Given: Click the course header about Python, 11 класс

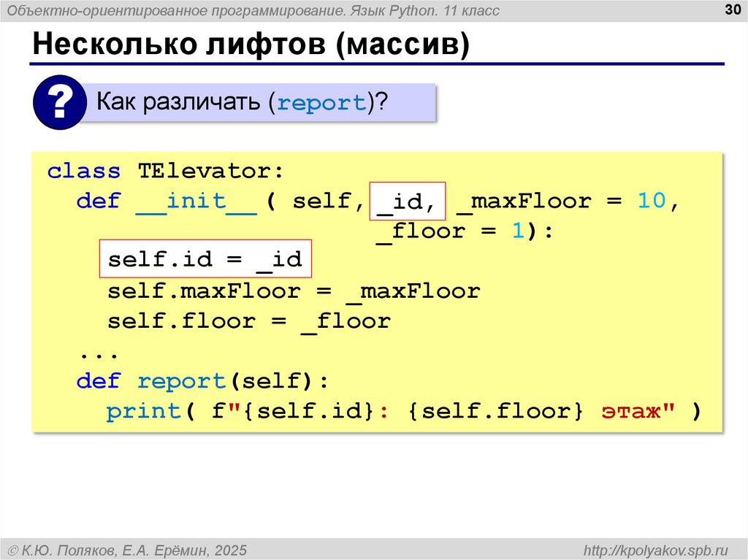Looking at the screenshot, I should [x=254, y=11].
